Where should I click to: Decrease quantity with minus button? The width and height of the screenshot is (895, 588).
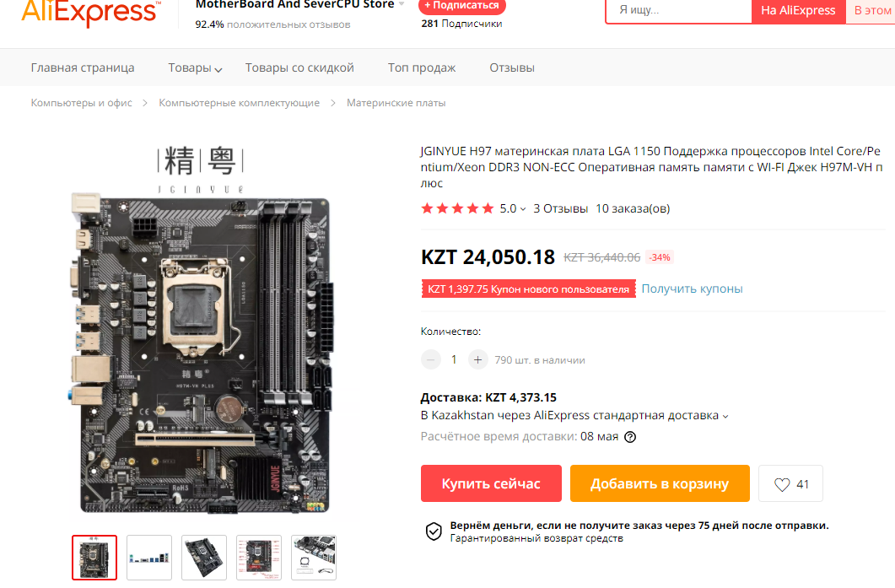[431, 360]
